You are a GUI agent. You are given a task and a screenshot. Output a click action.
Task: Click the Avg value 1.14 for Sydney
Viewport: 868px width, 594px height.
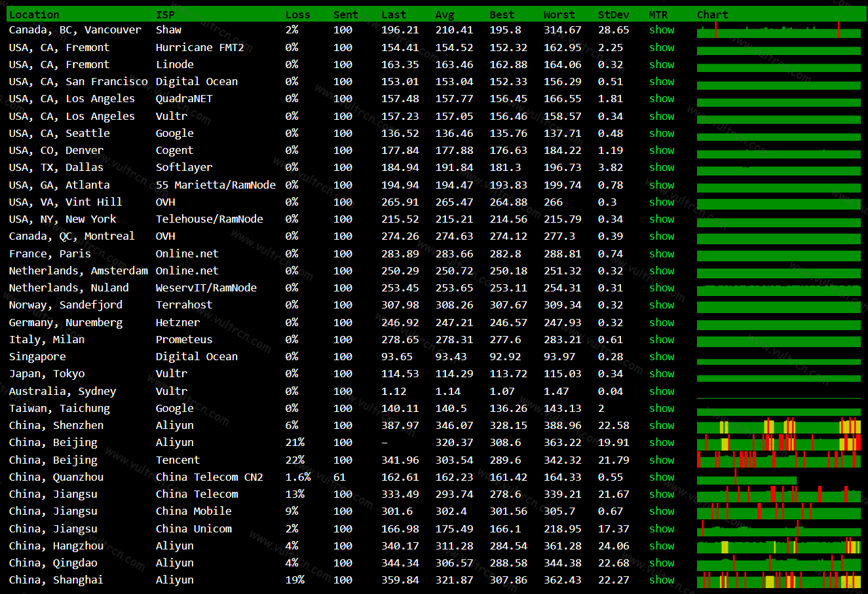coord(448,391)
